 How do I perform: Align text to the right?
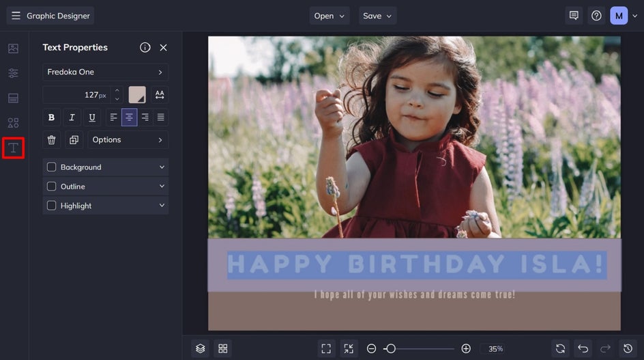coord(145,117)
